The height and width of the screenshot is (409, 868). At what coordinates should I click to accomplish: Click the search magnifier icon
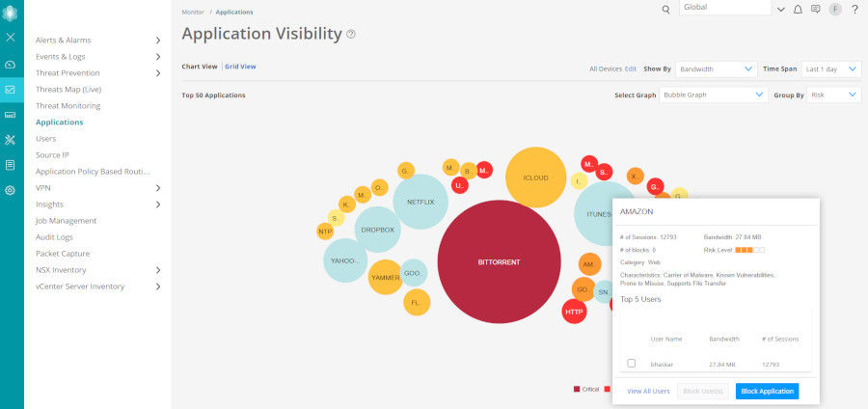click(665, 10)
